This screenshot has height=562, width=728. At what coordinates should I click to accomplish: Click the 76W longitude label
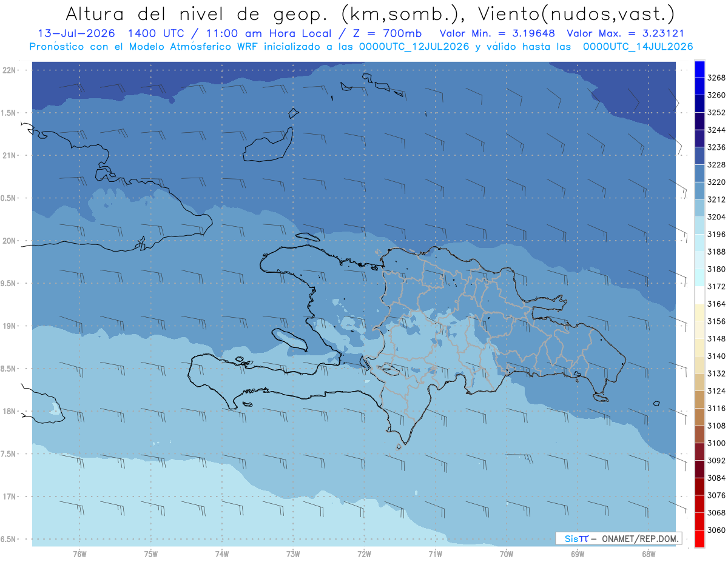(79, 554)
